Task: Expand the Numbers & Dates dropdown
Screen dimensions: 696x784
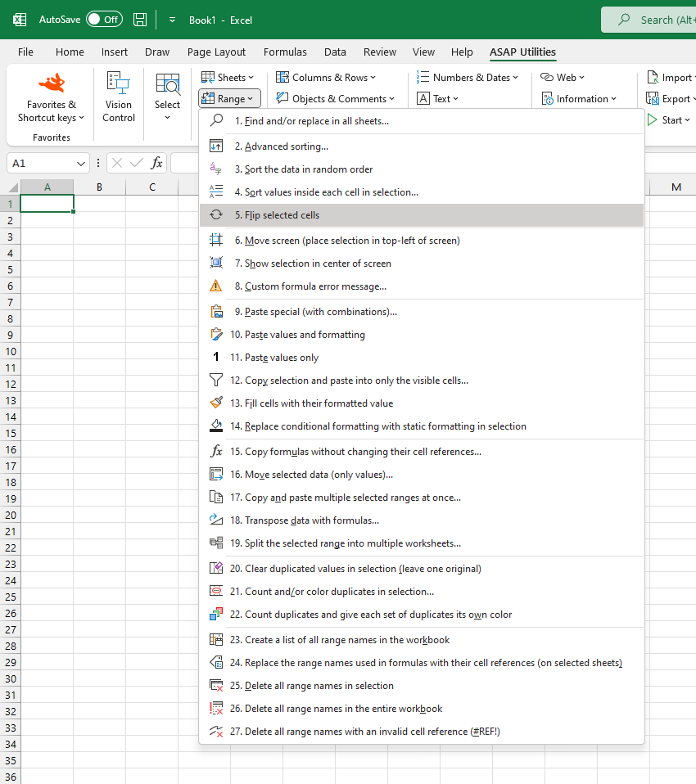Action: click(468, 78)
